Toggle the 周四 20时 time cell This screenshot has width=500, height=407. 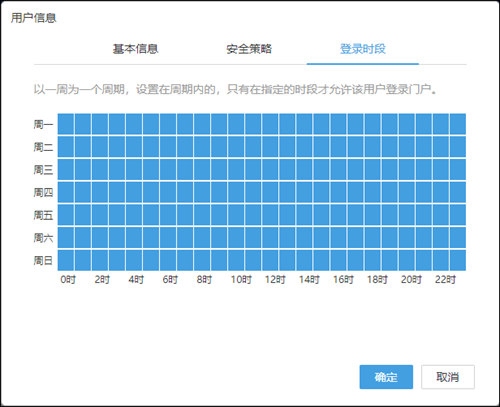tap(406, 192)
